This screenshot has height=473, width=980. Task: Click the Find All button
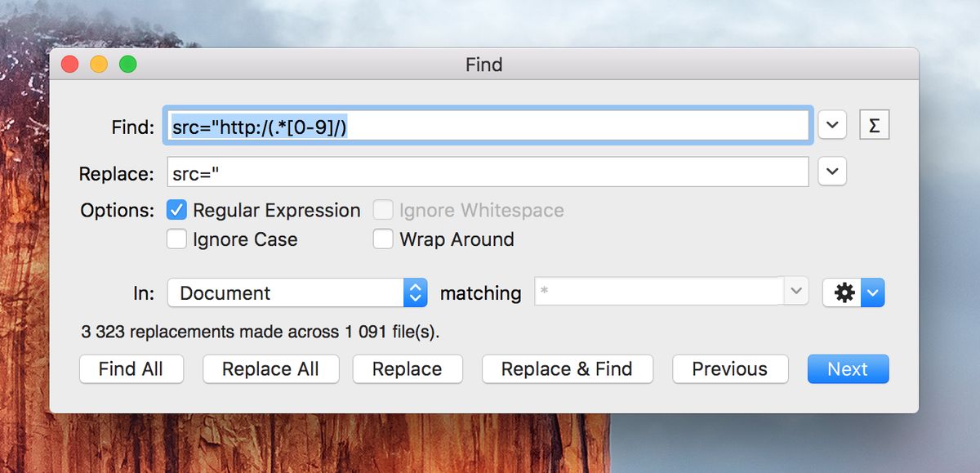[131, 369]
